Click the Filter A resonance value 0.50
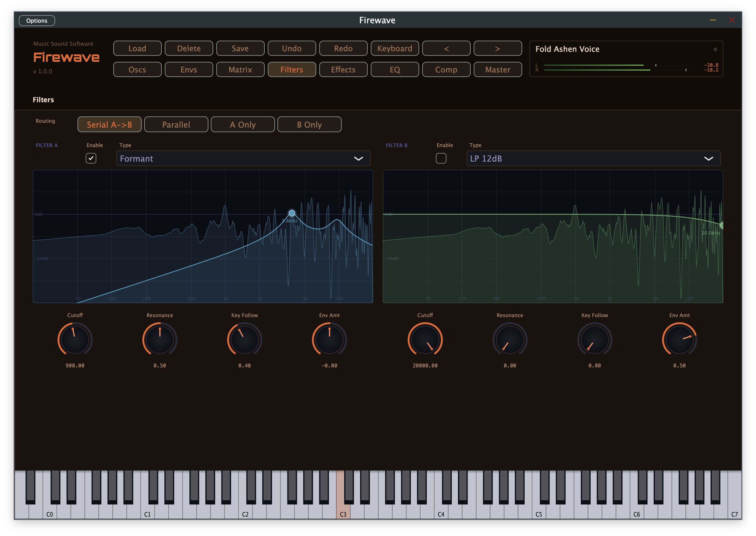This screenshot has height=536, width=756. click(160, 366)
